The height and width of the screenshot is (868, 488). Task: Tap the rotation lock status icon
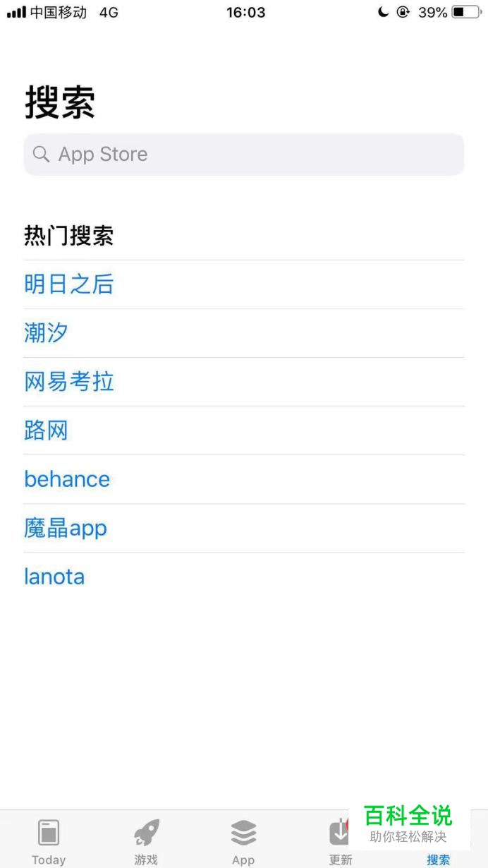pyautogui.click(x=403, y=12)
